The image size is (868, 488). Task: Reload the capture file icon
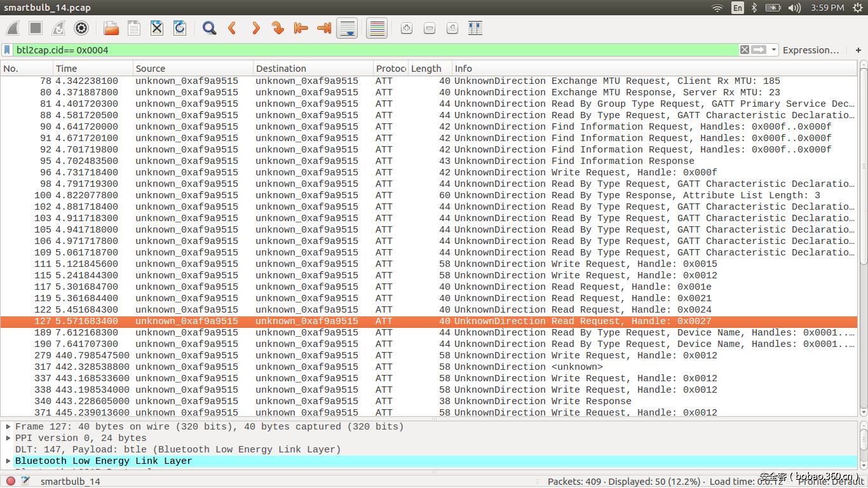click(x=180, y=28)
